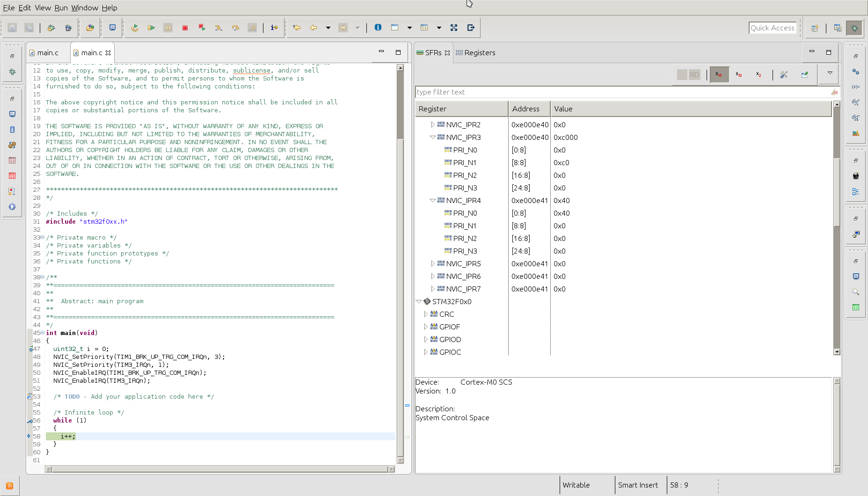Switch SFR values to decimal format
Viewport: 868px width, 496px height.
pyautogui.click(x=739, y=75)
